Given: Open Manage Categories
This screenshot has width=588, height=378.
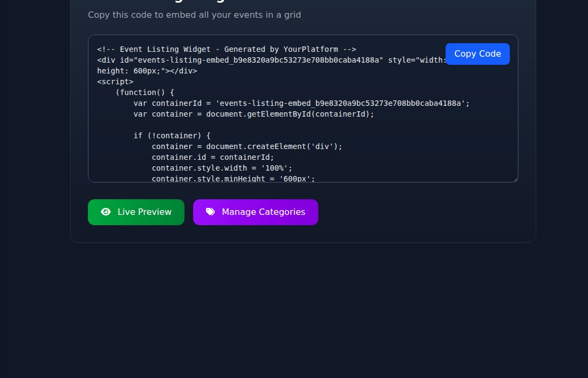Looking at the screenshot, I should pos(255,212).
